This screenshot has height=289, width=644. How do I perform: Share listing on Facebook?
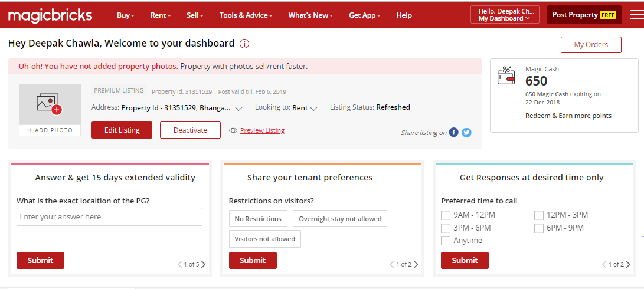coord(453,133)
